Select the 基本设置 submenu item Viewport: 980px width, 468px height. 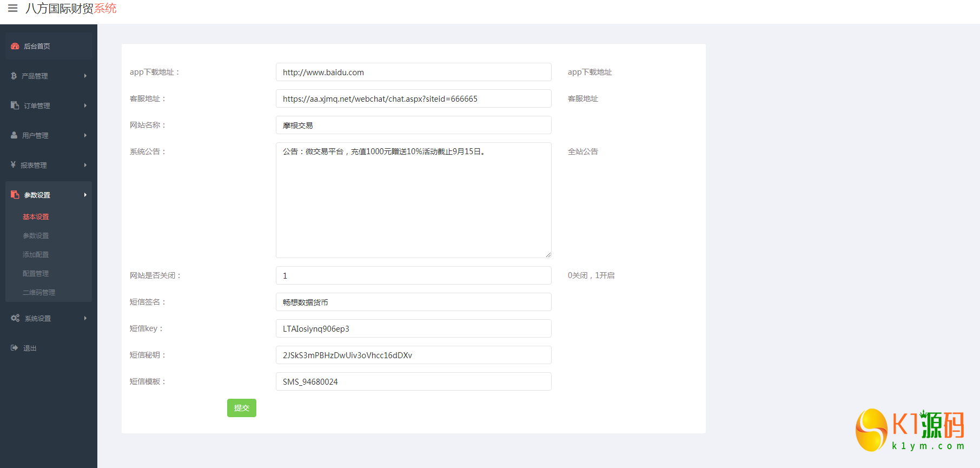coord(36,217)
